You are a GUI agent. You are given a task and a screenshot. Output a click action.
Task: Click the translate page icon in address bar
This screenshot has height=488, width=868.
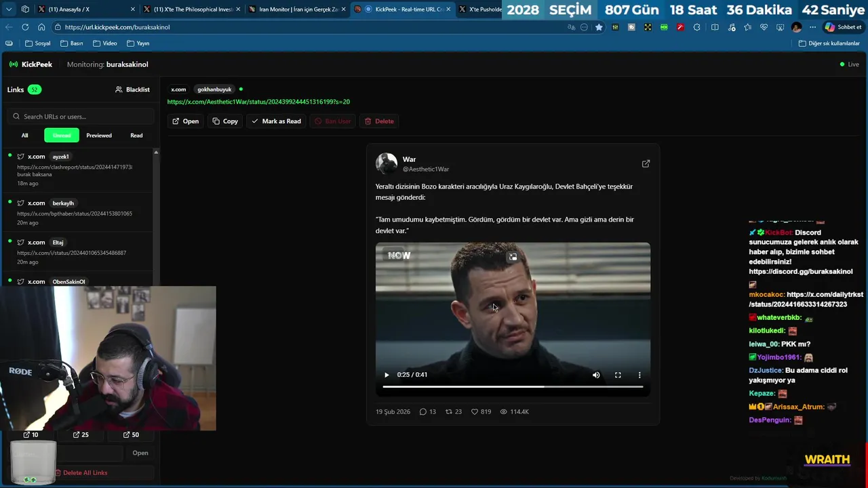point(572,27)
